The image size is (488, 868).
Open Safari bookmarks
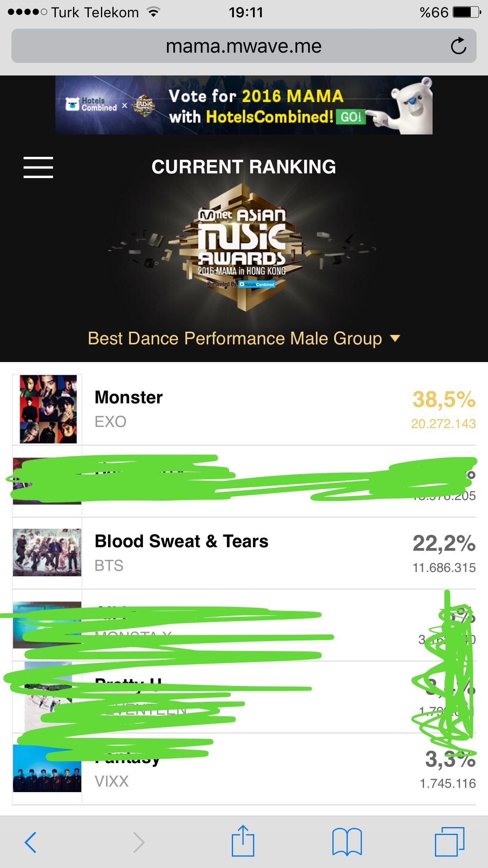pos(347,842)
